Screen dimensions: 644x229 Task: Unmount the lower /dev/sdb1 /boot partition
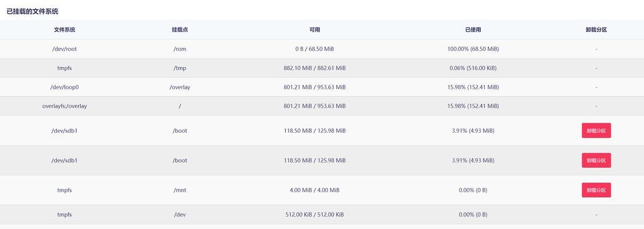pyautogui.click(x=596, y=160)
